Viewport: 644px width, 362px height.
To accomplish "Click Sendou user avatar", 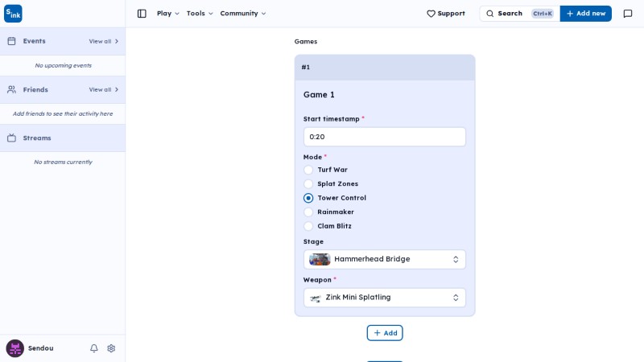I will (x=14, y=348).
